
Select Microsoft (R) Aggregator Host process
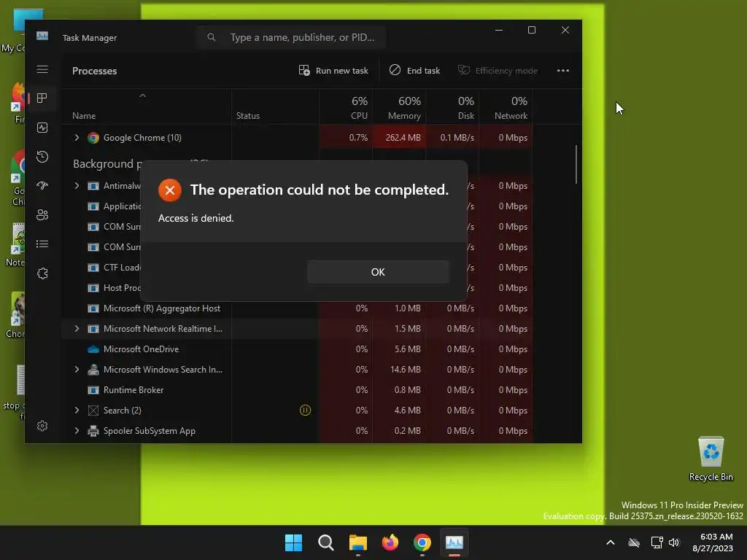[x=297, y=308]
